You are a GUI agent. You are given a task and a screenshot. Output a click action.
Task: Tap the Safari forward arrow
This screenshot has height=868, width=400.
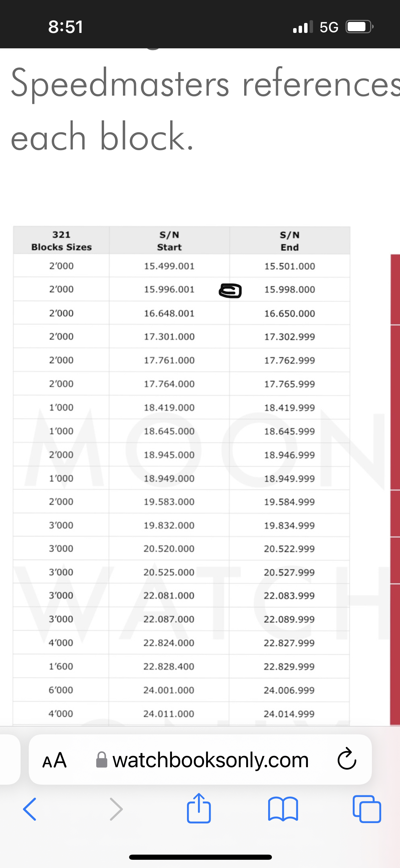[x=116, y=809]
